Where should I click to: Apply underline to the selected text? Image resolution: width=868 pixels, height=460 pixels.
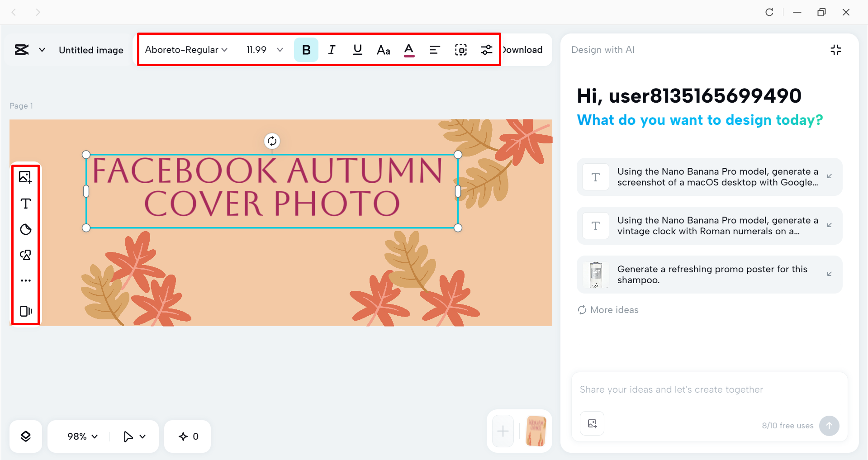pyautogui.click(x=357, y=50)
